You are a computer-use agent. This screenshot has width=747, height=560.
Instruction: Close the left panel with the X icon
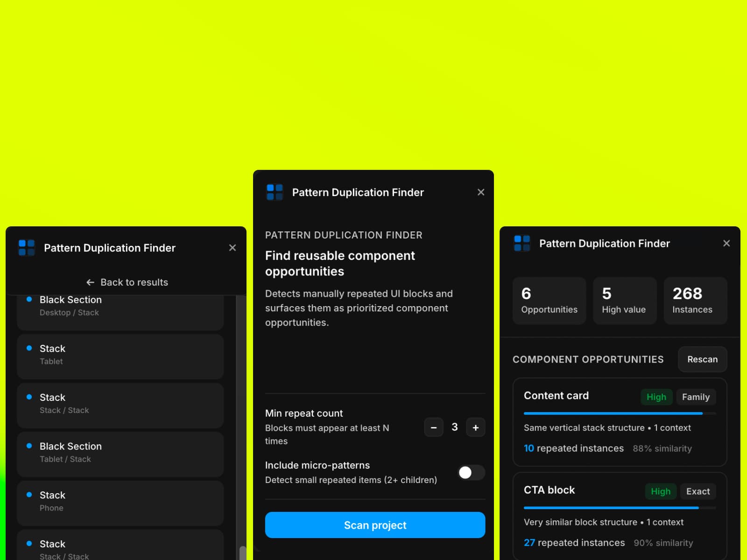pyautogui.click(x=233, y=248)
